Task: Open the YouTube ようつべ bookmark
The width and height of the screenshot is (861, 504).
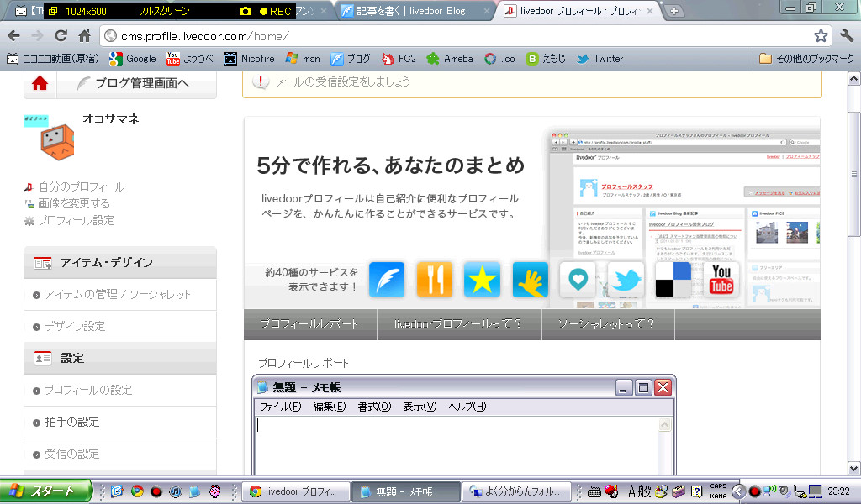Action: 189,59
